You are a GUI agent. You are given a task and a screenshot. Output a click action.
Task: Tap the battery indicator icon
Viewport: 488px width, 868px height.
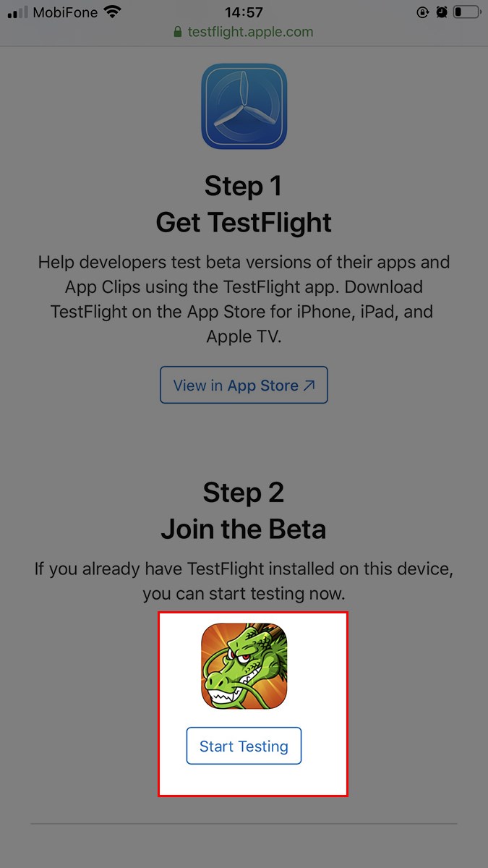[x=466, y=12]
